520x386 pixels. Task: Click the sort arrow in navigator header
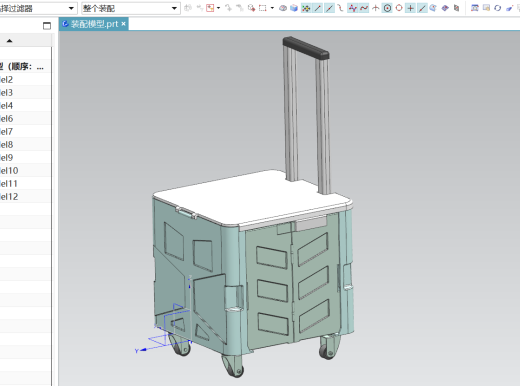click(9, 41)
